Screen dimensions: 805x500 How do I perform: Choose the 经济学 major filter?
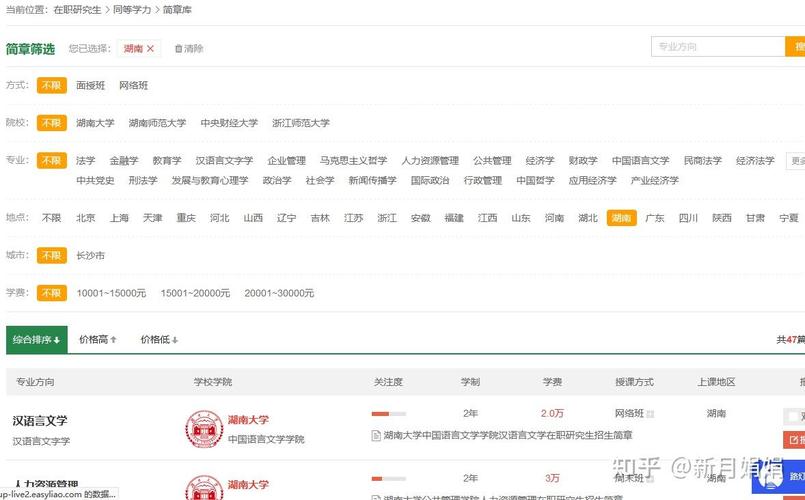coord(540,161)
